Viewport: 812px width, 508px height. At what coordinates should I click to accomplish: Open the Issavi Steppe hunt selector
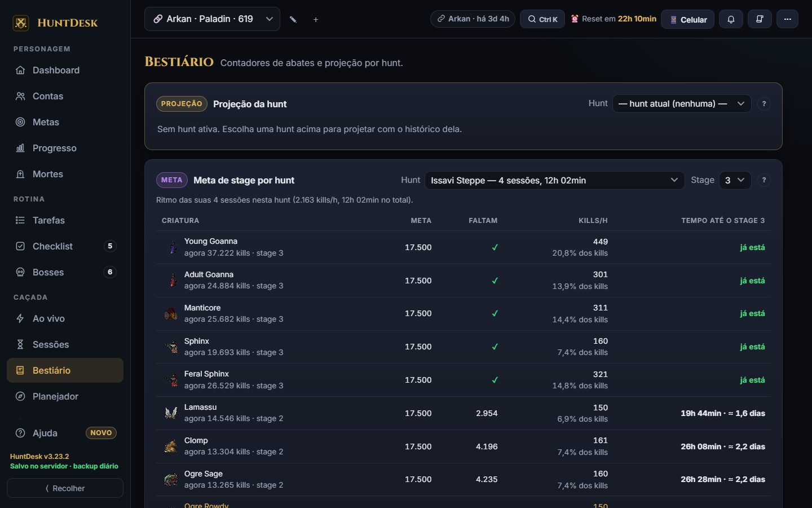554,180
